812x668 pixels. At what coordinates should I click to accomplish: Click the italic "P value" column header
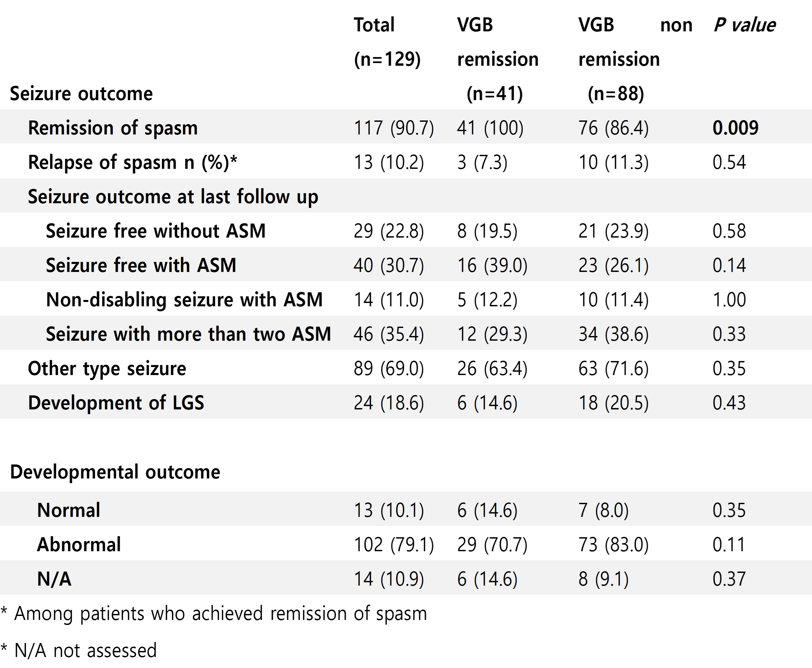click(744, 25)
